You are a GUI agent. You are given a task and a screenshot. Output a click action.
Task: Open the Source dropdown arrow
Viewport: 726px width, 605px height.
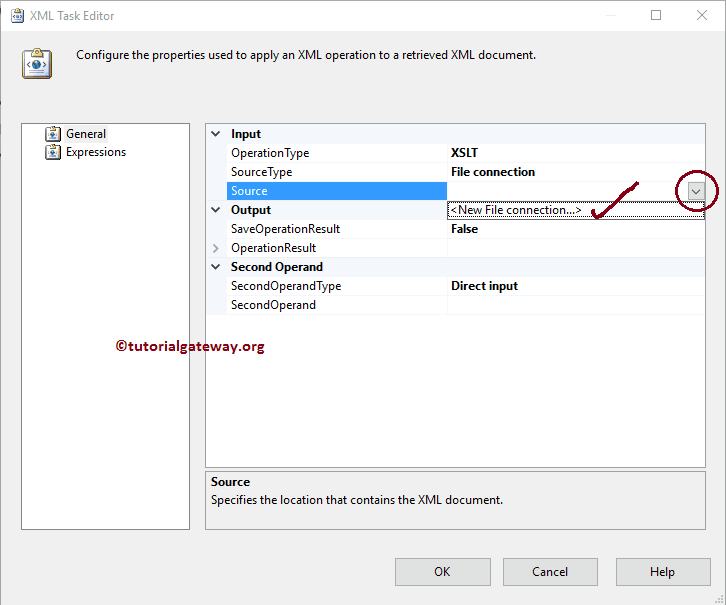tap(696, 191)
